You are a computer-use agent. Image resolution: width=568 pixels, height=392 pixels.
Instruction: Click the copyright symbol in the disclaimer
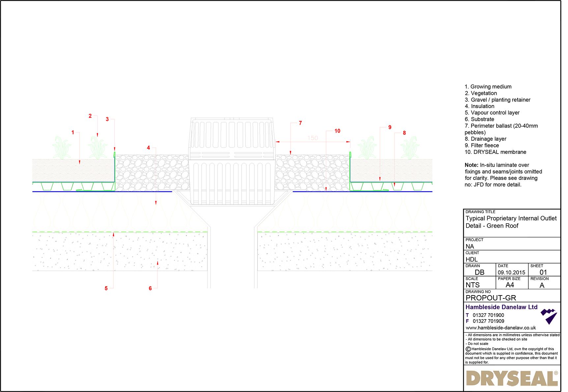tap(468, 349)
